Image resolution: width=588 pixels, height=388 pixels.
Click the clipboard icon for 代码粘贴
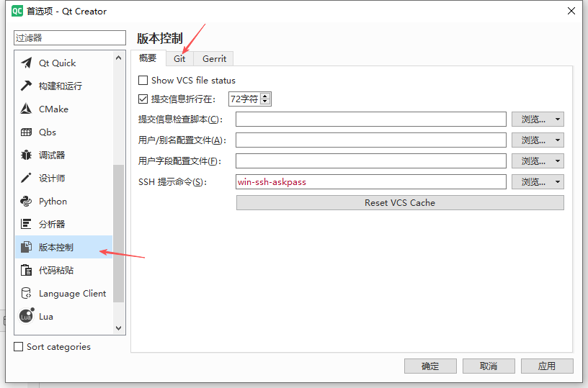26,270
